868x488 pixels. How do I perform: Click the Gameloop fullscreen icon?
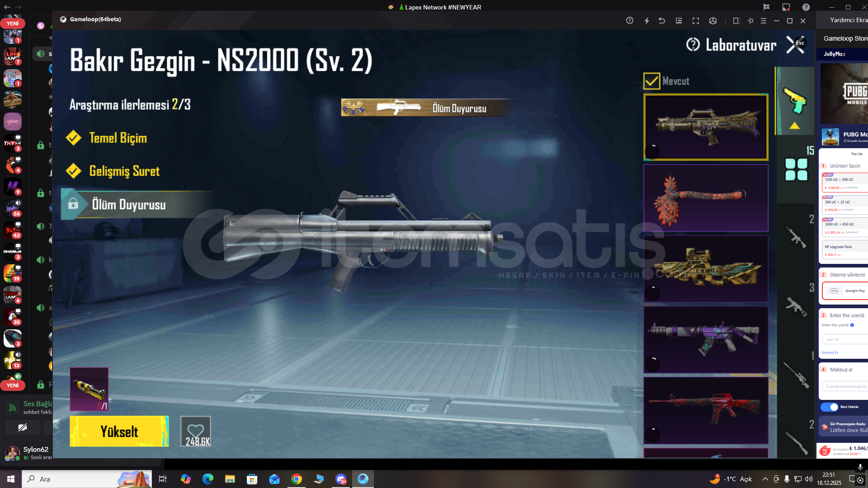coord(696,21)
